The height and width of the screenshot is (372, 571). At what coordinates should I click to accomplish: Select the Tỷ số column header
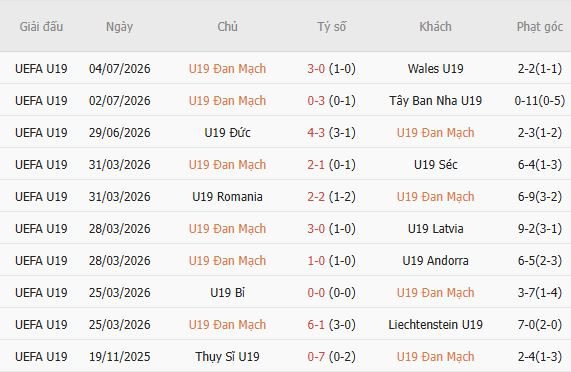[331, 27]
